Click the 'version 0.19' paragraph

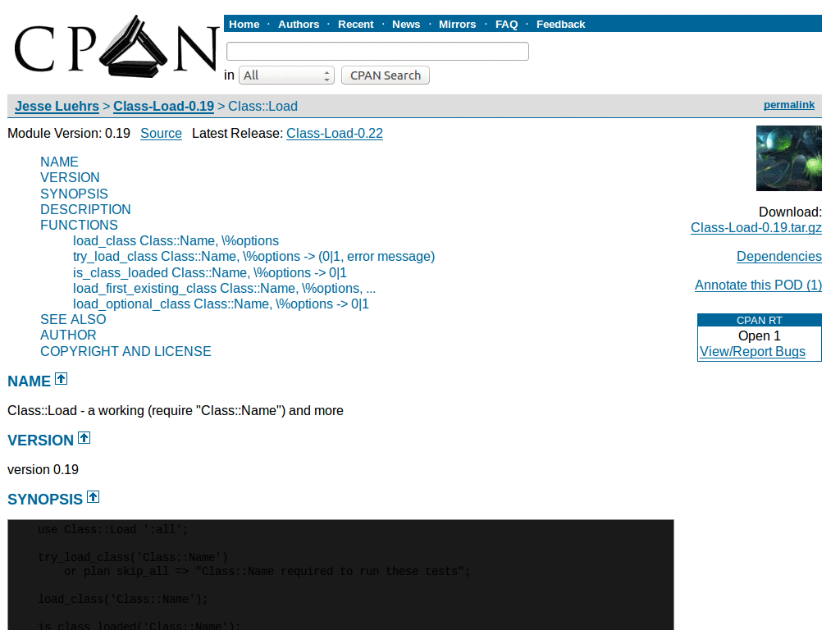coord(43,469)
